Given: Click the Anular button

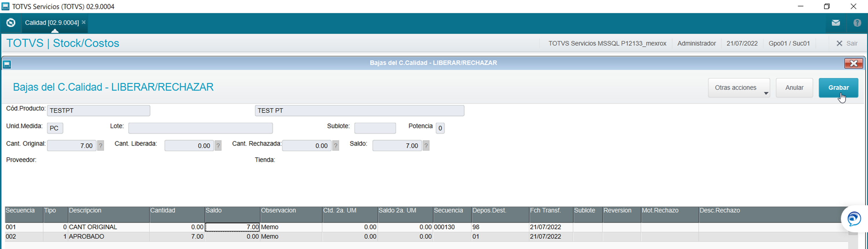Looking at the screenshot, I should pyautogui.click(x=794, y=88).
